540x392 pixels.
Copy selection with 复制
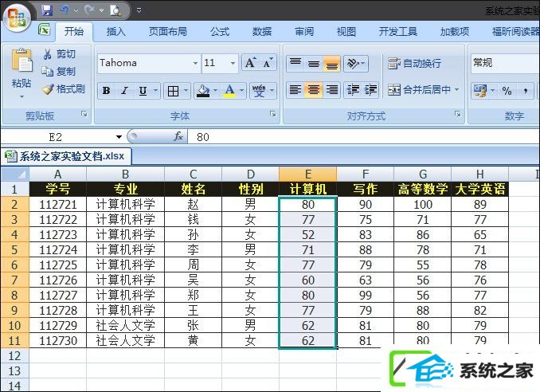pos(59,71)
